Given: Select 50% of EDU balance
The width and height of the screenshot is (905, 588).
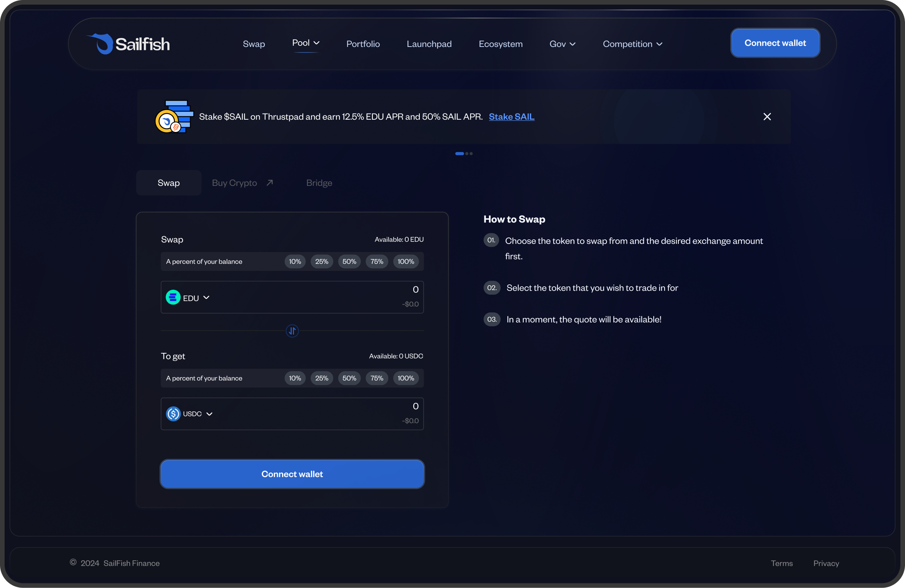Looking at the screenshot, I should tap(349, 262).
